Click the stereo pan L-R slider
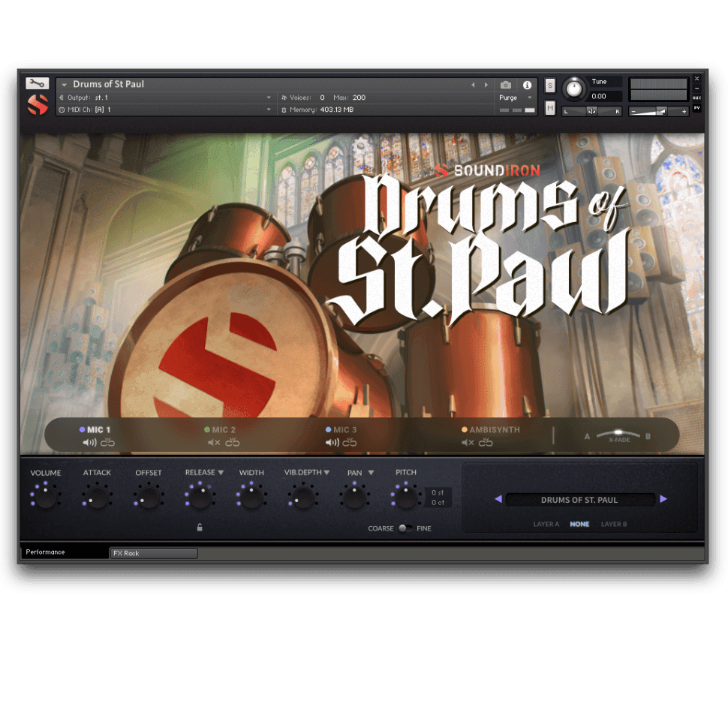The image size is (728, 728). (x=591, y=111)
